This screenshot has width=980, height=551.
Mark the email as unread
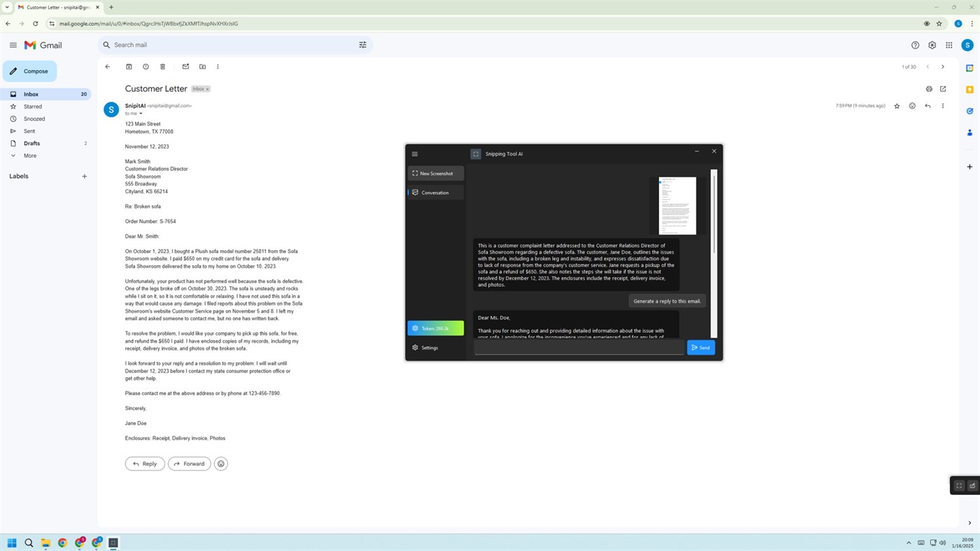(x=185, y=67)
